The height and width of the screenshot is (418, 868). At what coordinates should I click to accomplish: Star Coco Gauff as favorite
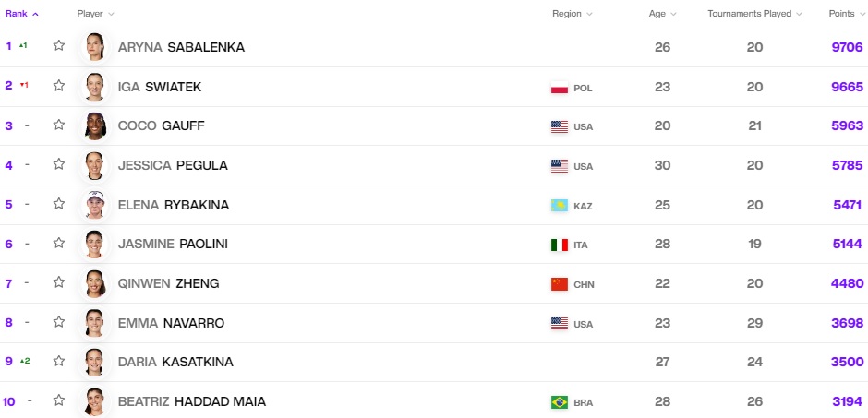pyautogui.click(x=59, y=125)
